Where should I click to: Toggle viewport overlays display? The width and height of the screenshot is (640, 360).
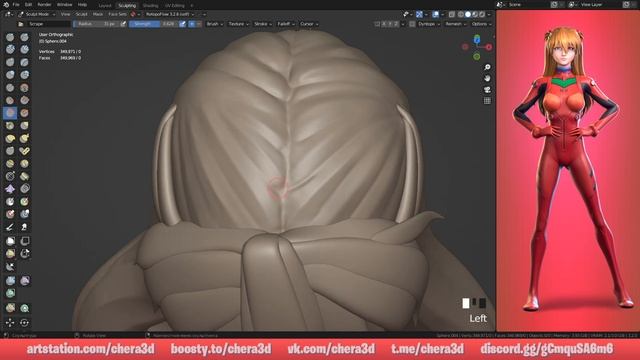[436, 14]
